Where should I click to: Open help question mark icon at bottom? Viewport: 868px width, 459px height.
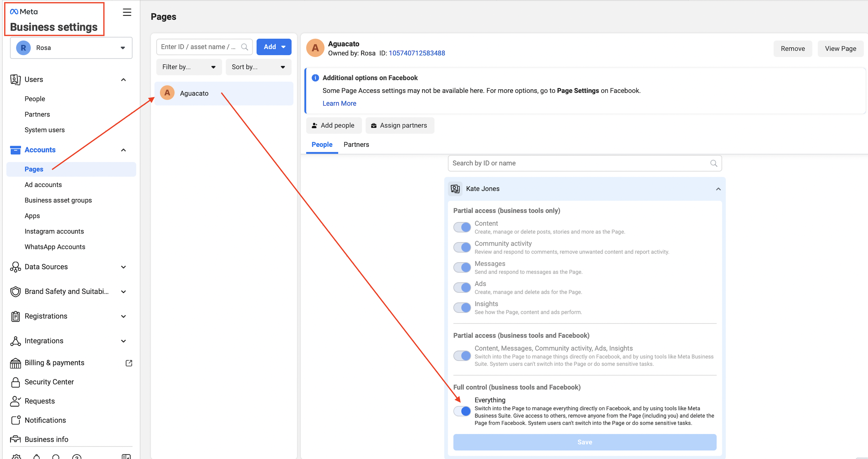(x=77, y=457)
